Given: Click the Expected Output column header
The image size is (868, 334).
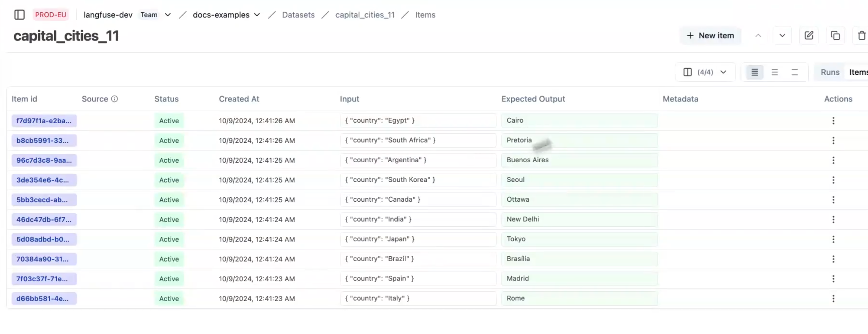Looking at the screenshot, I should 533,99.
